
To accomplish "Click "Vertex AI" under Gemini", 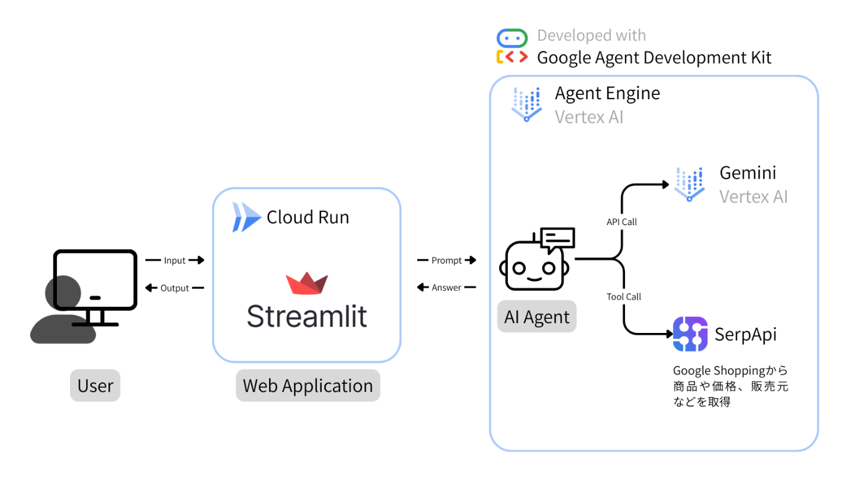I will pos(753,197).
